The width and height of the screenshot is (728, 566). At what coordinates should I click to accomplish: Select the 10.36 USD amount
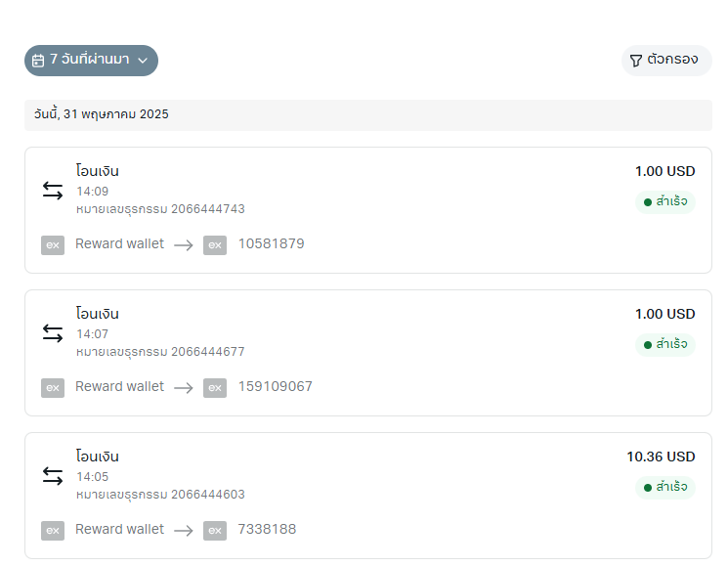[661, 457]
